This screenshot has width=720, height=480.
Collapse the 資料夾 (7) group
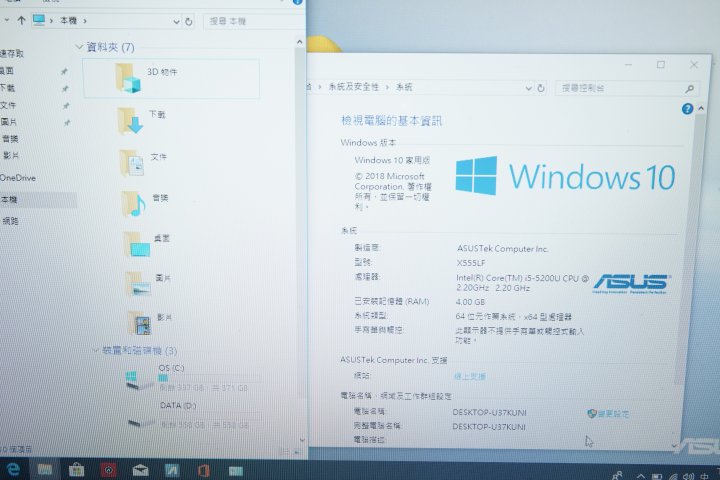point(79,47)
